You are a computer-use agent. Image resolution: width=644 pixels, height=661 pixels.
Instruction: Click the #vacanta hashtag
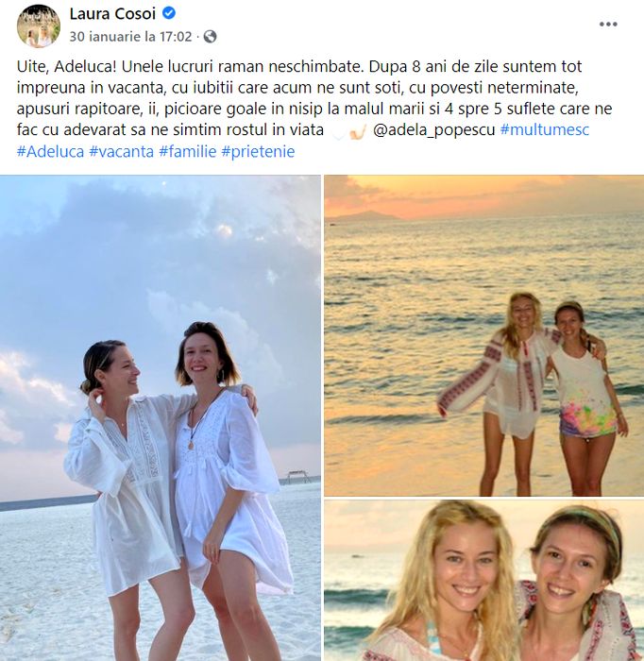tap(122, 151)
